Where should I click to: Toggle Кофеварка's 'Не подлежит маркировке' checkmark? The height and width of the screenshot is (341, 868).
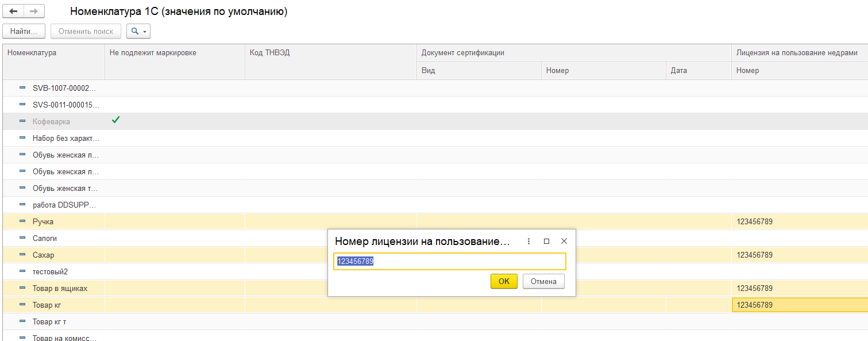point(115,120)
